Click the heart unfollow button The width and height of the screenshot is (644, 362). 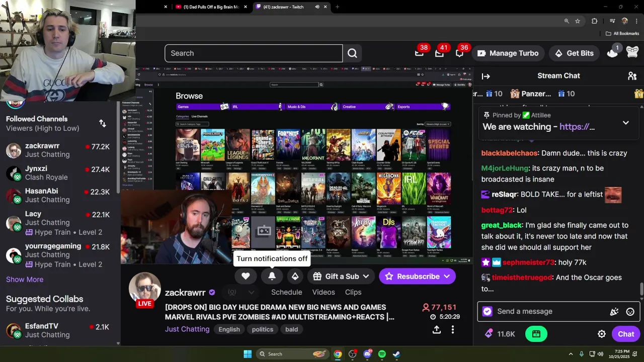(246, 276)
